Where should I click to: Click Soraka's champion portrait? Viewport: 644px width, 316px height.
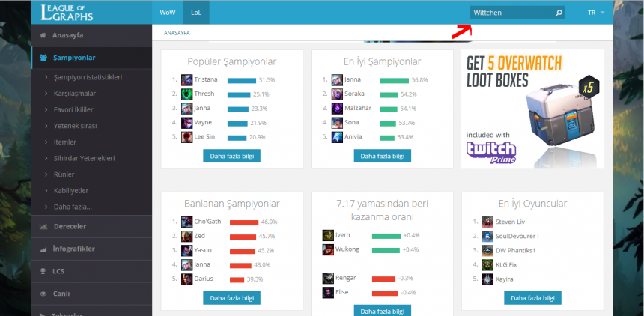(x=337, y=94)
